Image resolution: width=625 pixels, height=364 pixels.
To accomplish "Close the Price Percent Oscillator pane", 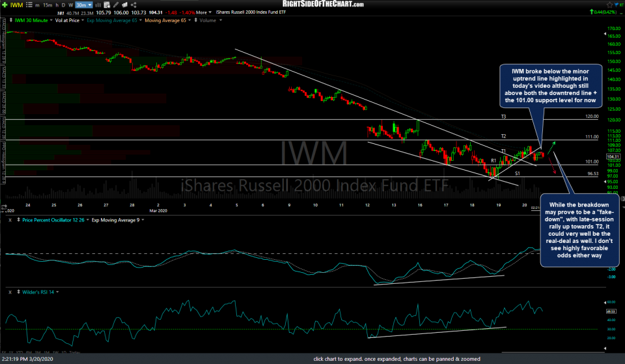I will click(10, 219).
